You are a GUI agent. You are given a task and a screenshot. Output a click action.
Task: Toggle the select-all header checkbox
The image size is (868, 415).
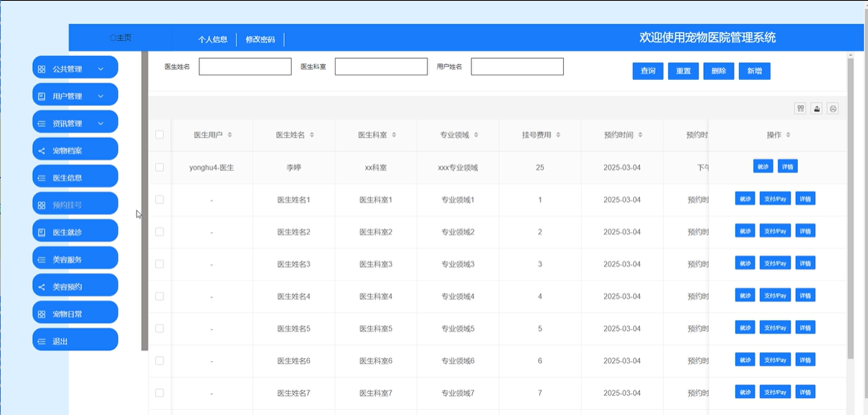click(160, 134)
